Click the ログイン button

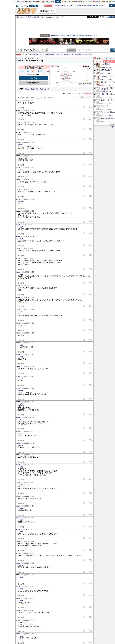click(34, 78)
